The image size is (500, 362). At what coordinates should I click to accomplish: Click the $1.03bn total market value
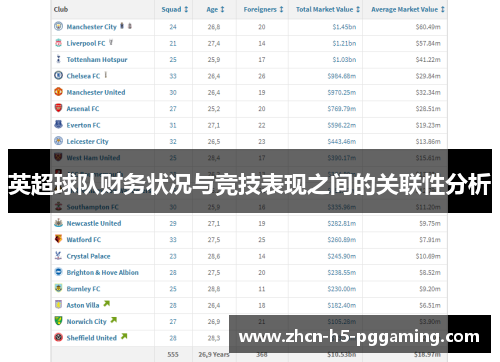(x=344, y=60)
